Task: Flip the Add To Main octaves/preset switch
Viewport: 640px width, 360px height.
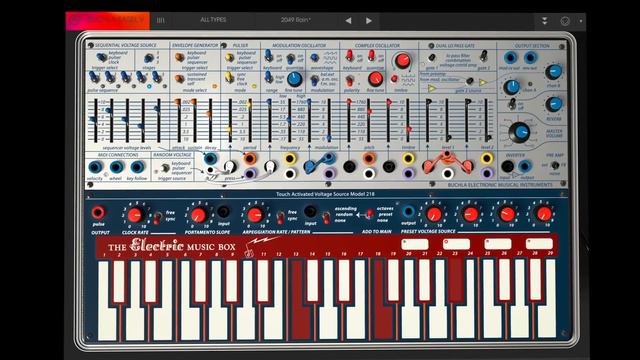Action: click(369, 213)
